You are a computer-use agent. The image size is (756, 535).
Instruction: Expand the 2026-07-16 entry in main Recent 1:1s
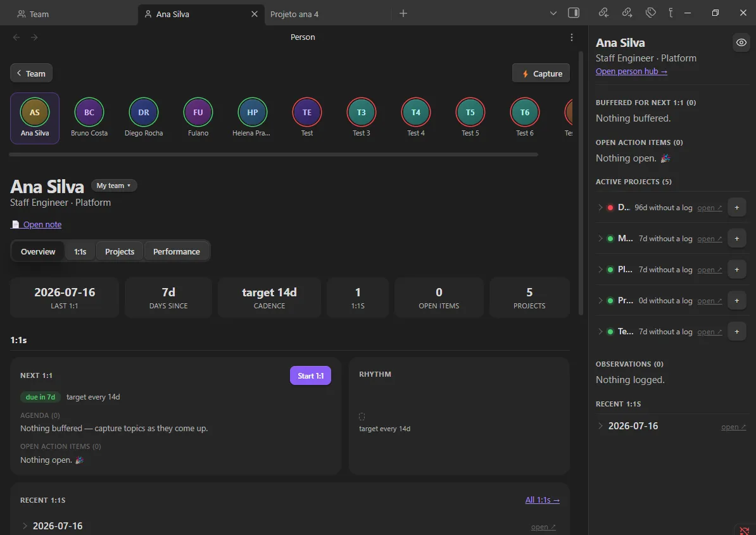point(25,526)
